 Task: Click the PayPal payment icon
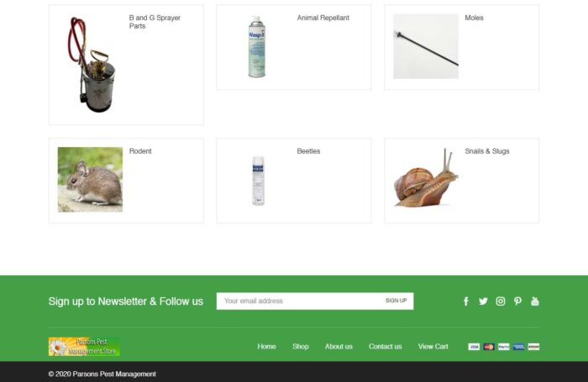[x=504, y=347]
